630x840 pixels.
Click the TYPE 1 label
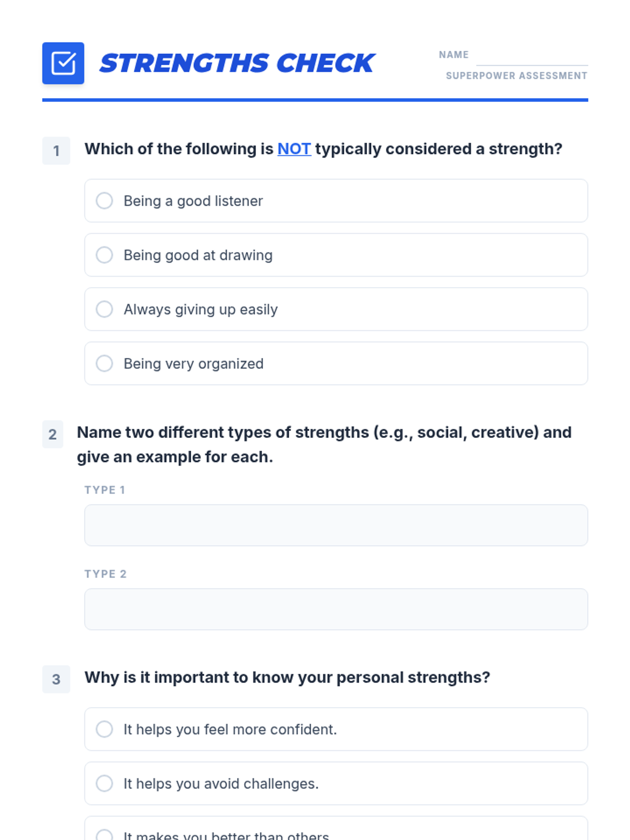coord(105,490)
